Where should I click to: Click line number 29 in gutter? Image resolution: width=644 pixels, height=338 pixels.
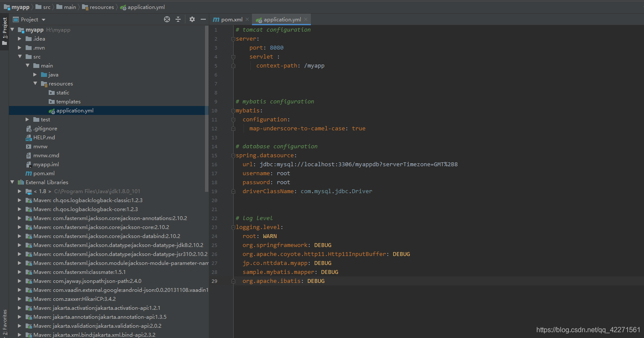(214, 281)
